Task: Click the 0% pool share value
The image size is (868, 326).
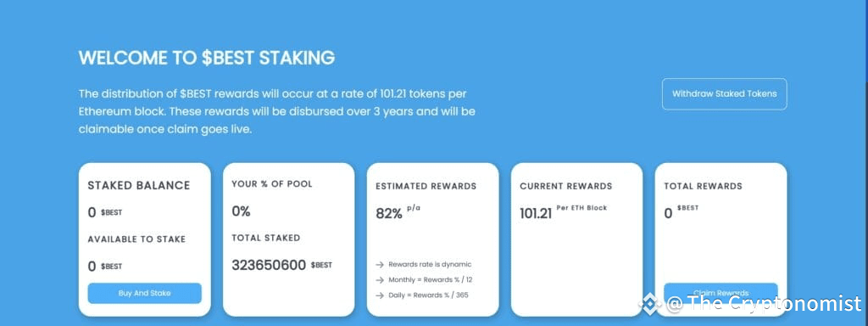Action: point(241,211)
